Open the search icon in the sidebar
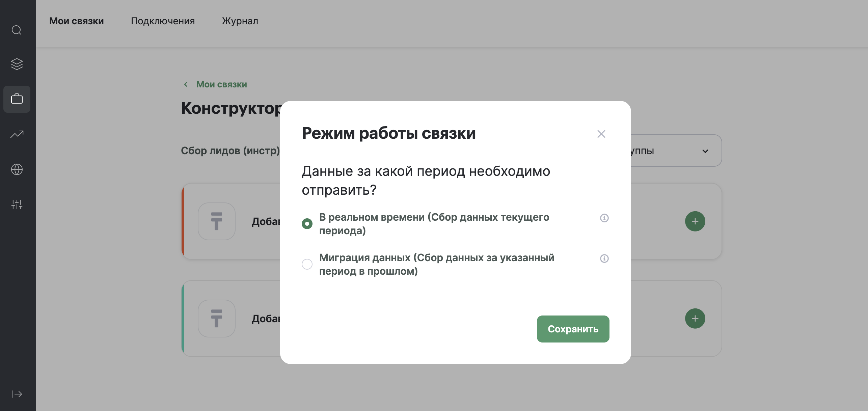 pyautogui.click(x=17, y=30)
